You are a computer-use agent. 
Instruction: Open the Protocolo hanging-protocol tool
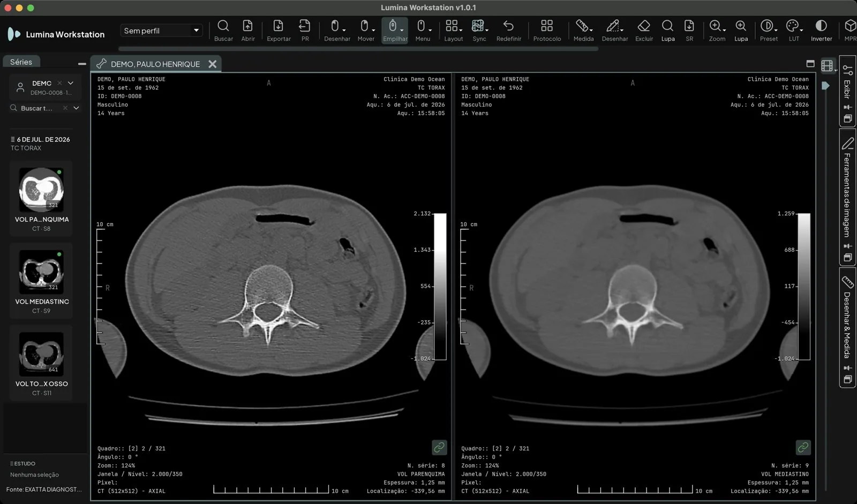tap(547, 31)
